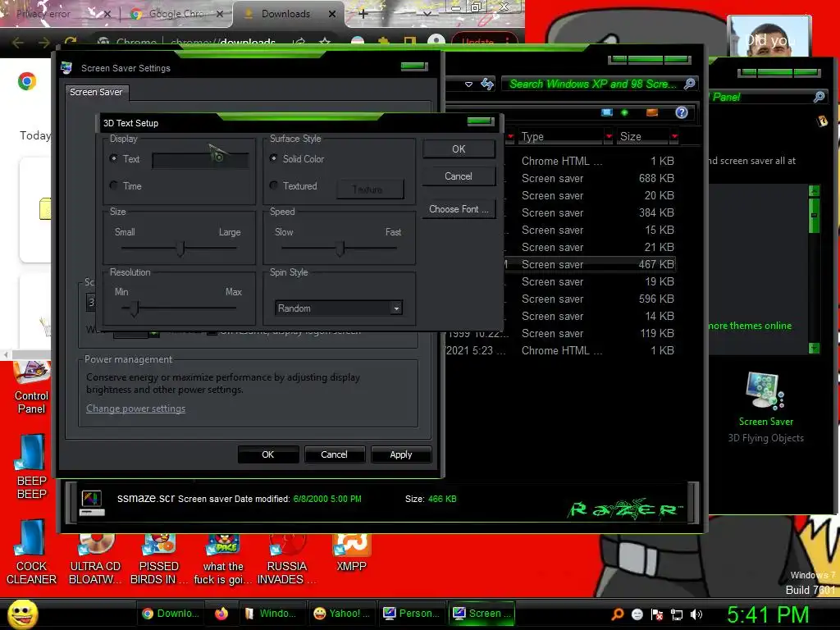Open the Firefox taskbar icon

[x=221, y=614]
